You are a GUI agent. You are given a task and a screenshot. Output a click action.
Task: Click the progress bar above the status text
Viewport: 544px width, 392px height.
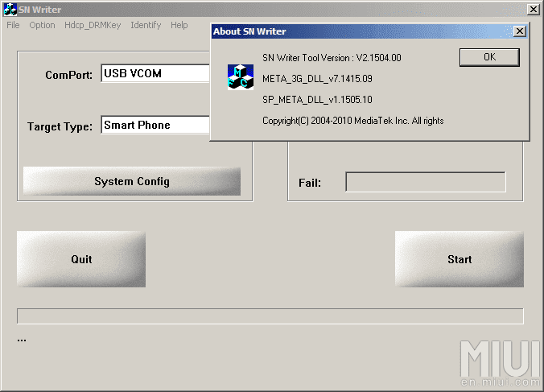(x=270, y=316)
